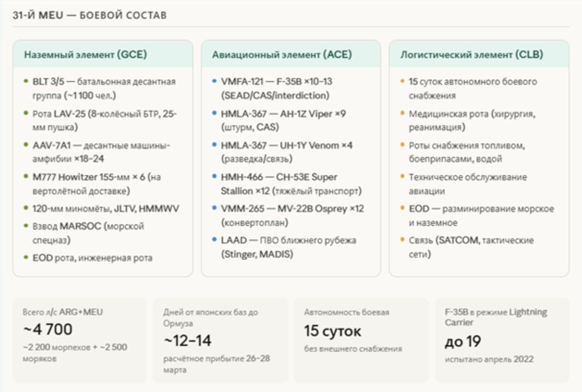The width and height of the screenshot is (582, 392).
Task: Select the CH-53E Super Stallion item
Action: click(291, 184)
